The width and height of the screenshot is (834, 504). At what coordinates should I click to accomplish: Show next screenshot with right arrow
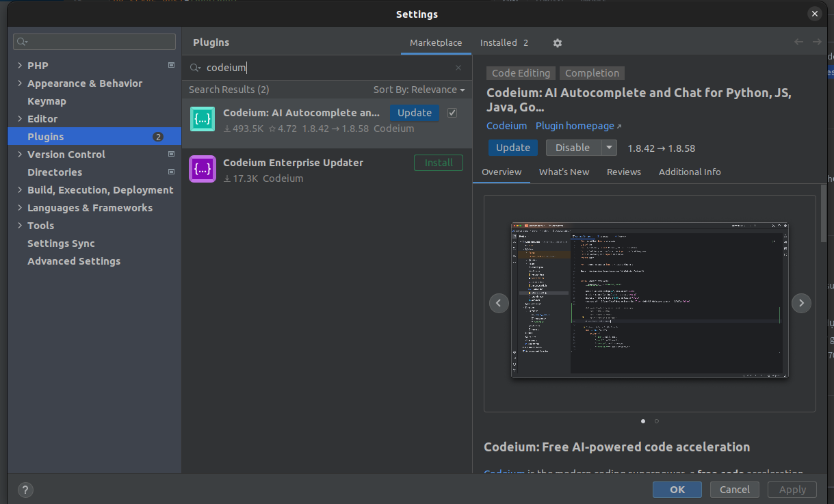click(x=801, y=303)
